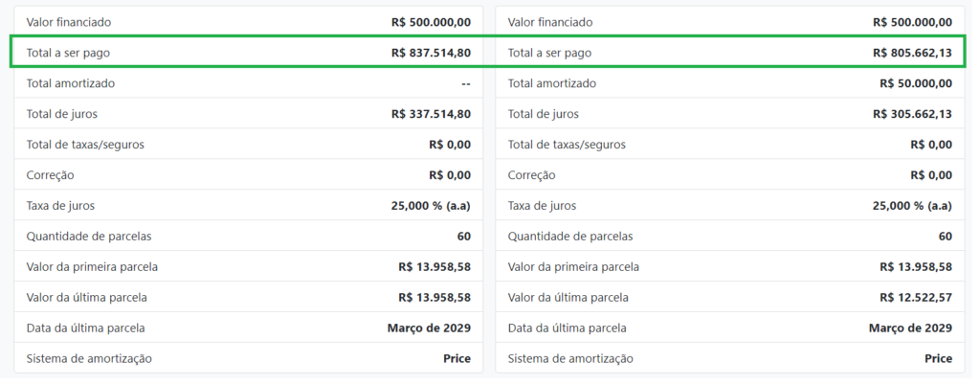The image size is (980, 385).
Task: Click the left Valor da primeira parcela R$ 13.958,58
Action: point(434,267)
